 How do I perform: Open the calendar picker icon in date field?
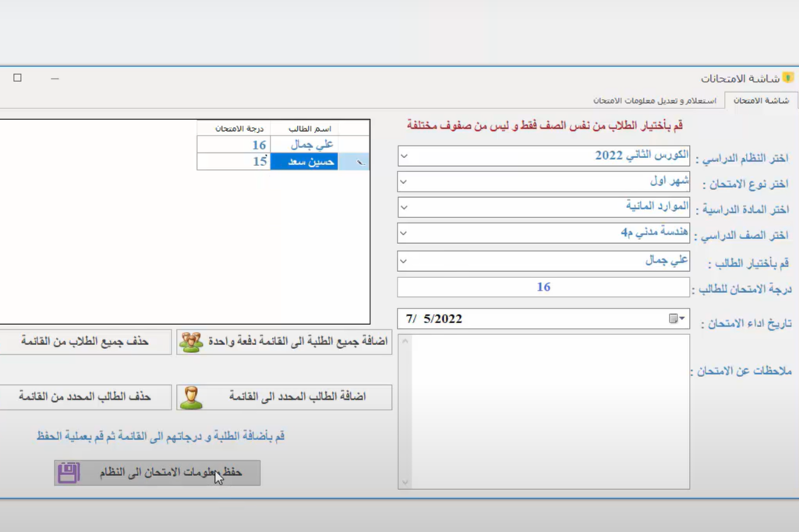coord(676,319)
